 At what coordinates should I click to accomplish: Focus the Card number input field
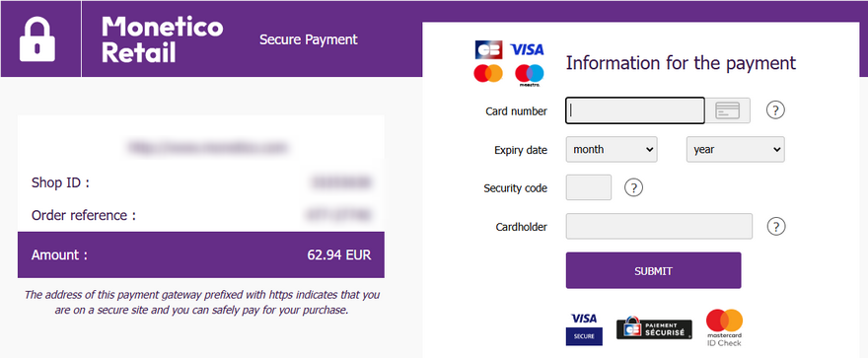pos(635,110)
